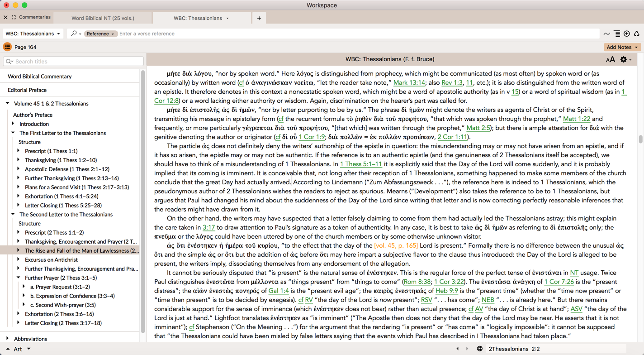
Task: Select a. Prayer Request (3:1–2)
Action: 60,287
